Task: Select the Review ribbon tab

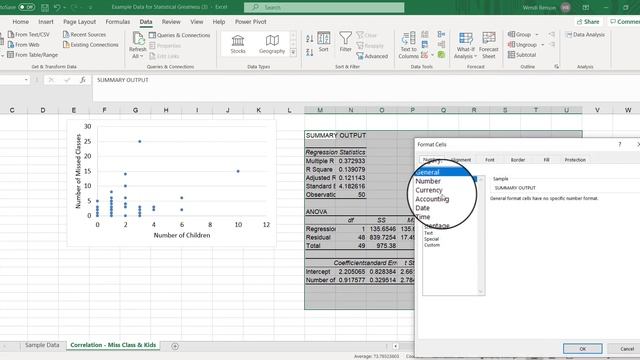Action: click(171, 22)
